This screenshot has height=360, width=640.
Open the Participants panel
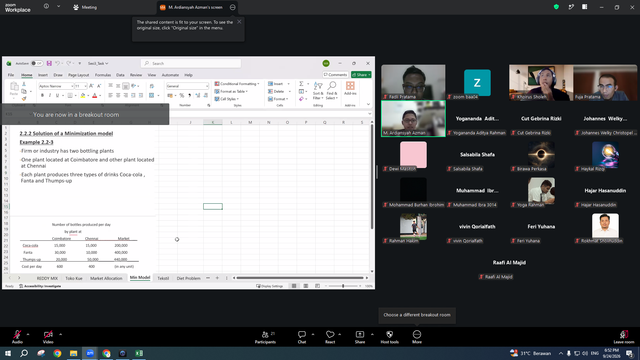265,337
